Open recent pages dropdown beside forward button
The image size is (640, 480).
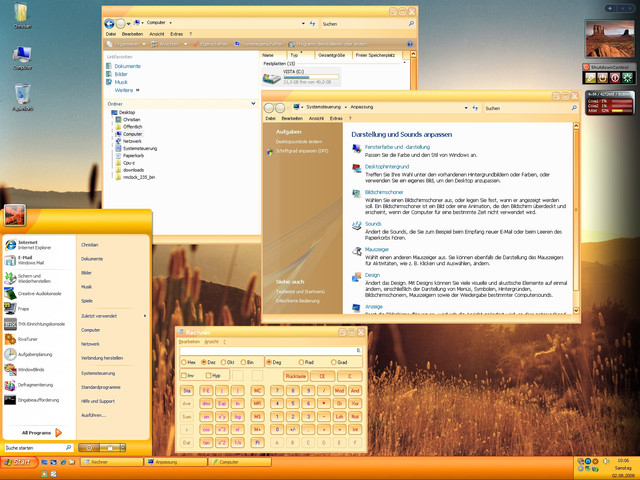click(128, 24)
